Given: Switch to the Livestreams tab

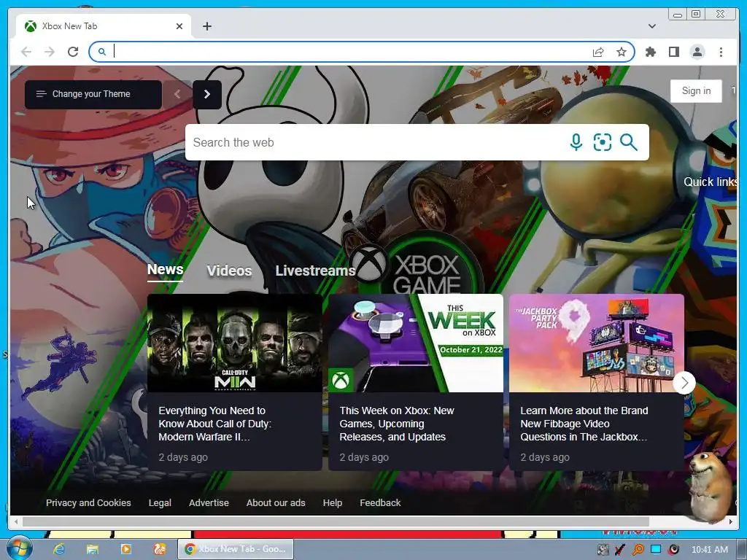Looking at the screenshot, I should 315,271.
